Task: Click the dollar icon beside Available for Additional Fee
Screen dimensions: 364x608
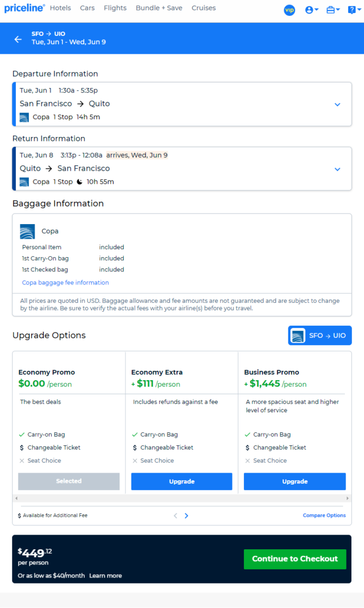Action: pyautogui.click(x=20, y=516)
